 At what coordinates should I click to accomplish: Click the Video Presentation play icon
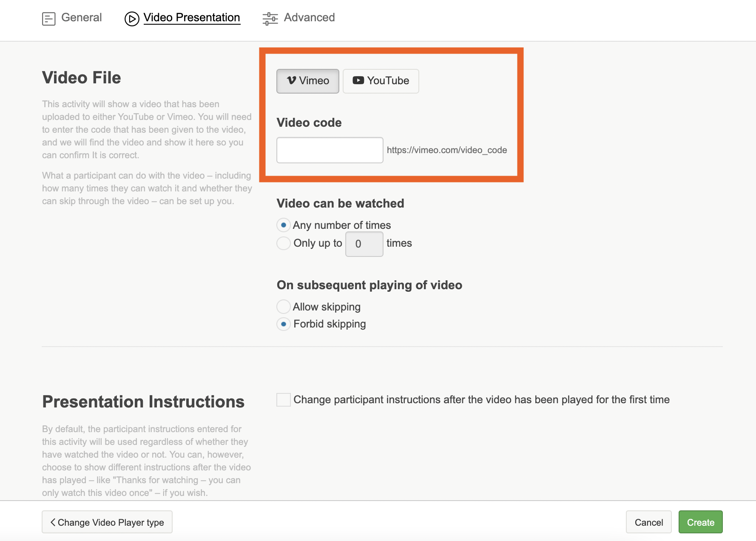[x=132, y=19]
